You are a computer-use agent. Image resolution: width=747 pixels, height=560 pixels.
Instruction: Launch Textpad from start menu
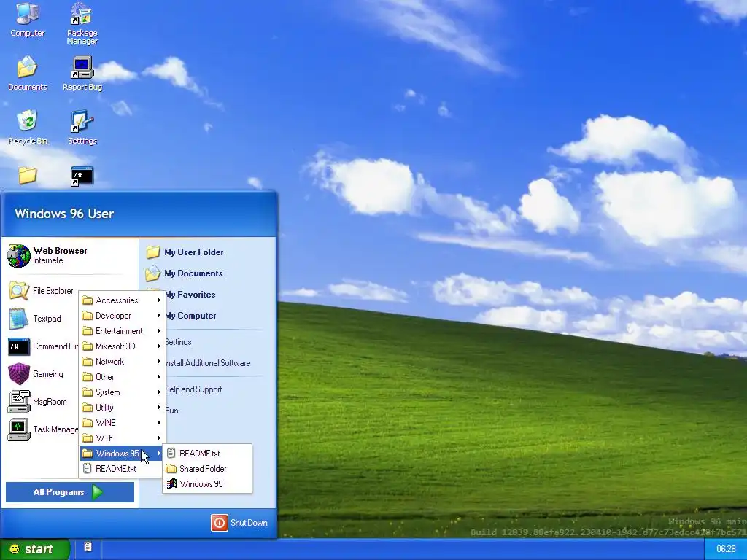coord(35,319)
